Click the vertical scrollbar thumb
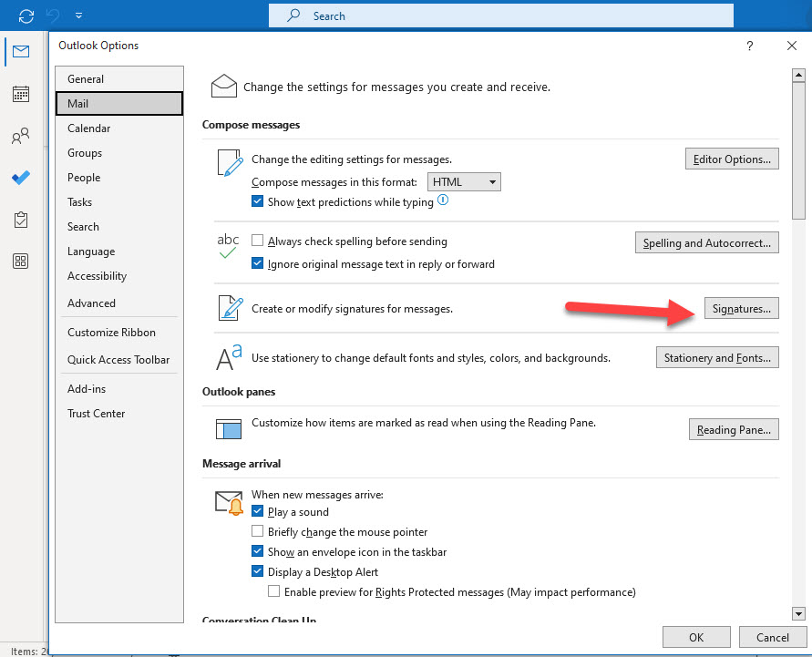The width and height of the screenshot is (812, 657). (798, 150)
